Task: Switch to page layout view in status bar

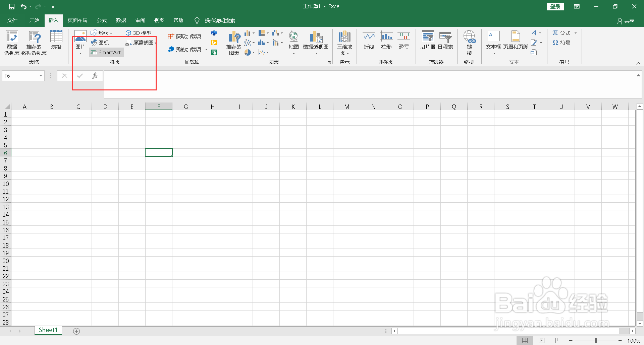Action: (x=541, y=341)
